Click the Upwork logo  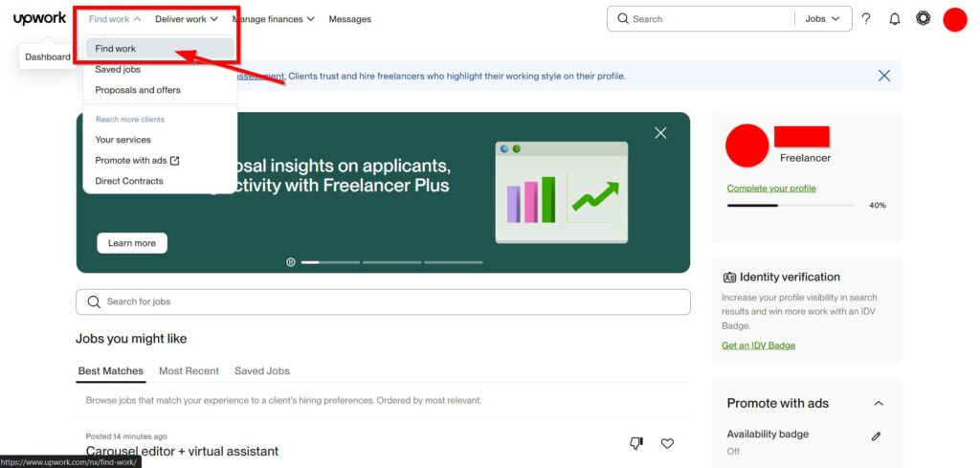pyautogui.click(x=39, y=18)
